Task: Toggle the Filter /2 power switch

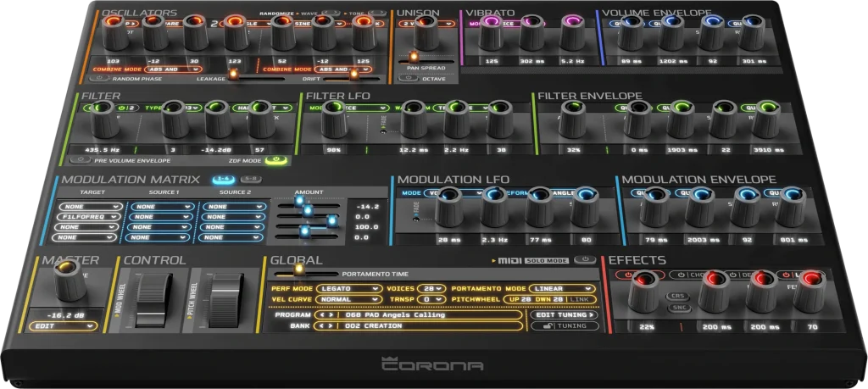Action: (129, 108)
